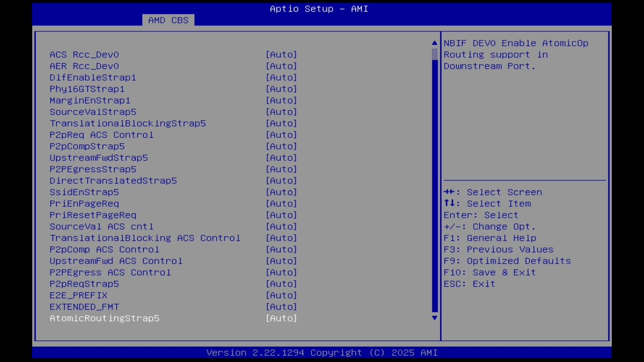The image size is (644, 362).
Task: Click the scrollbar up arrow
Action: click(434, 43)
